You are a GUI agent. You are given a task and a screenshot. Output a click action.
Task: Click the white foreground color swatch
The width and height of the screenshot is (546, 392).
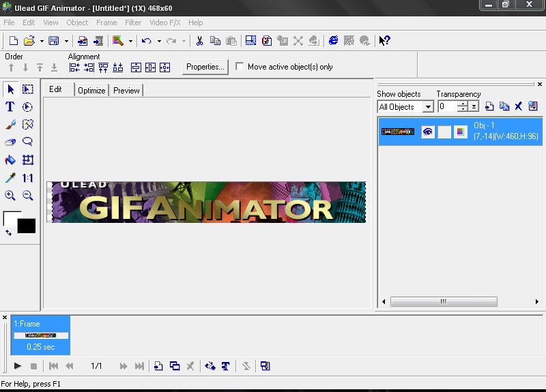pyautogui.click(x=10, y=218)
